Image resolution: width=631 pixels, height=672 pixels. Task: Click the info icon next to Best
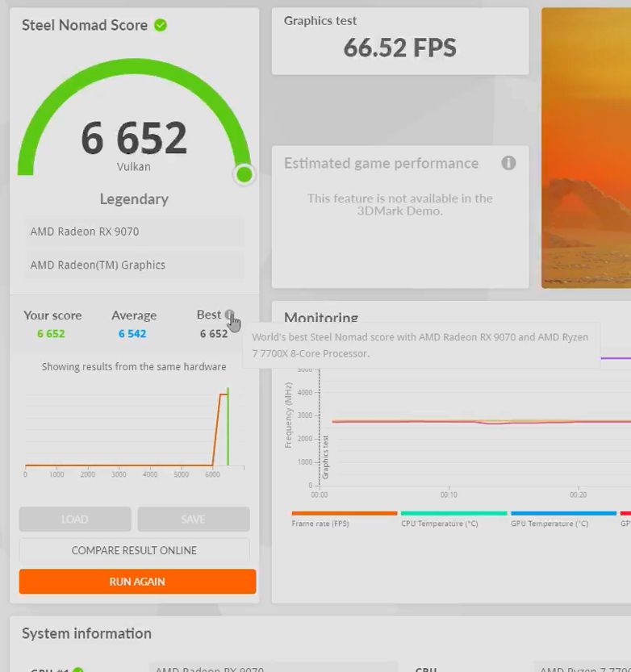point(229,314)
